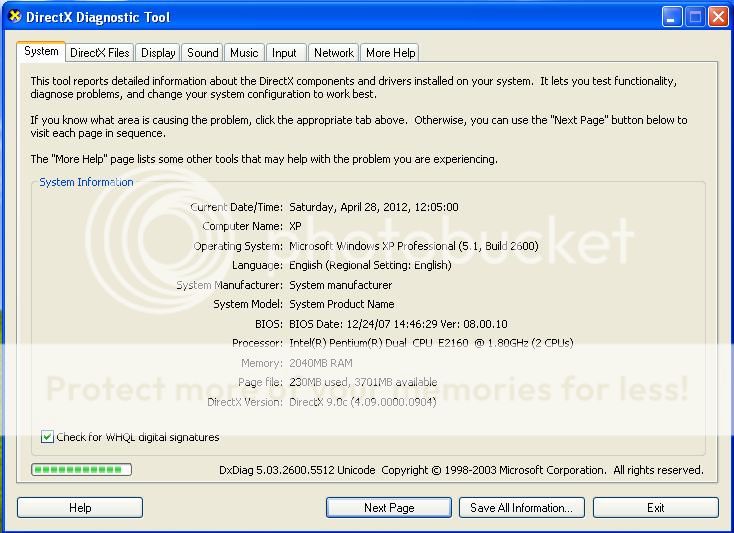
Task: Open the DirectX Files tab
Action: tap(100, 53)
